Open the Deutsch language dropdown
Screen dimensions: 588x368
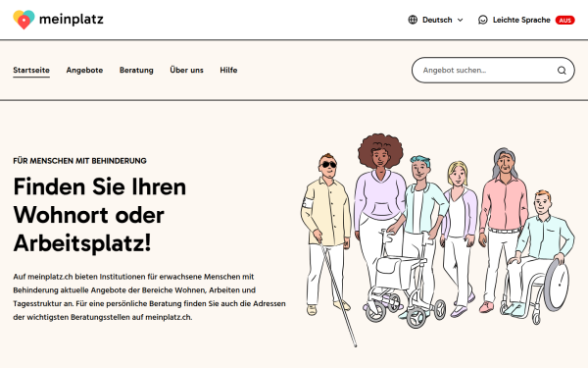click(x=436, y=20)
